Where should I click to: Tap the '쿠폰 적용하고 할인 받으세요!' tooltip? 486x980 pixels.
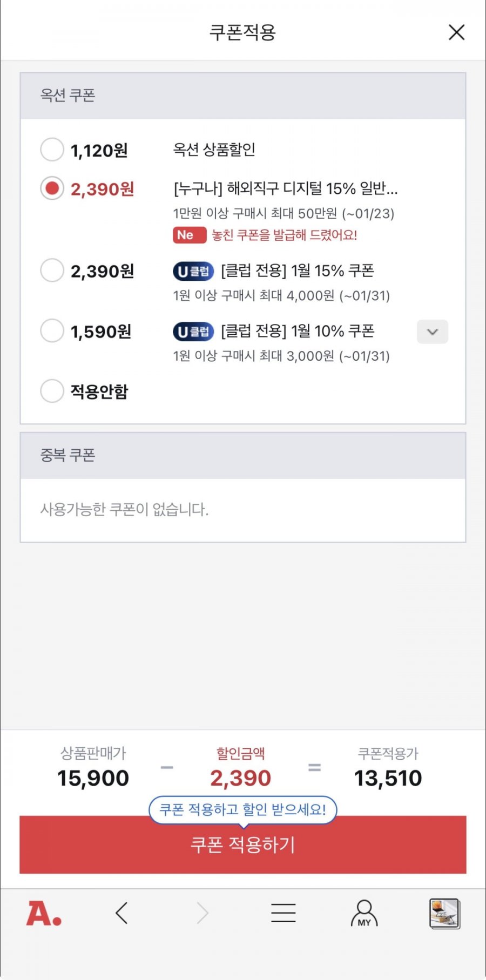242,809
